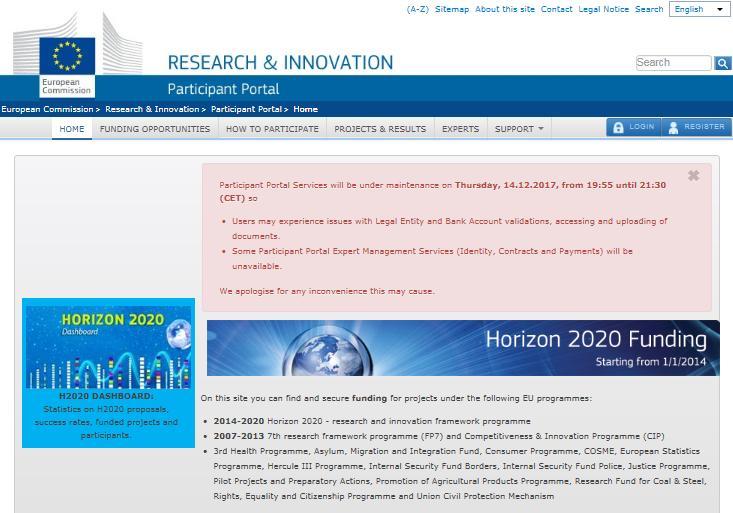Open the Horizon 2020 Dashboard thumbnail image
The width and height of the screenshot is (733, 513).
click(x=108, y=347)
